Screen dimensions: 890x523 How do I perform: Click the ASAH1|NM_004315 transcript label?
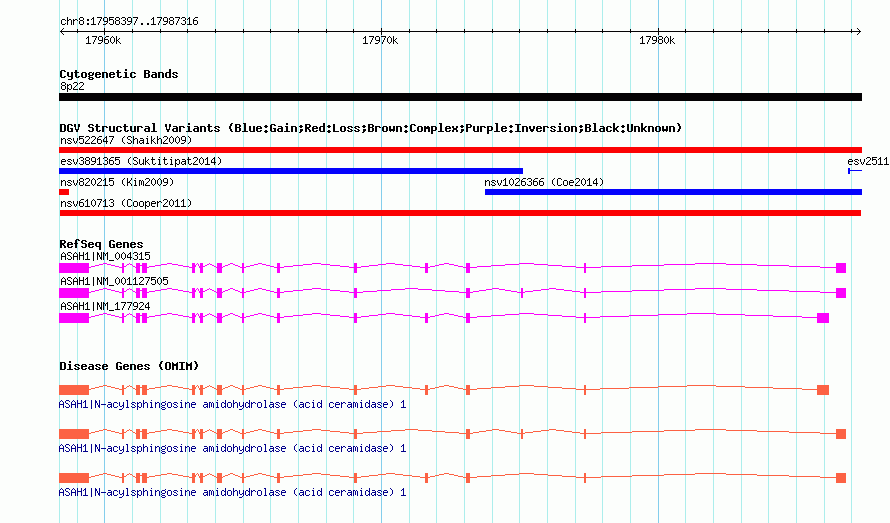coord(105,256)
